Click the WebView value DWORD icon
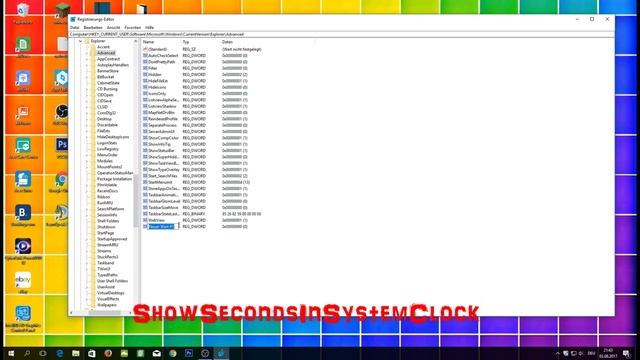Image resolution: width=640 pixels, height=360 pixels. click(x=145, y=220)
